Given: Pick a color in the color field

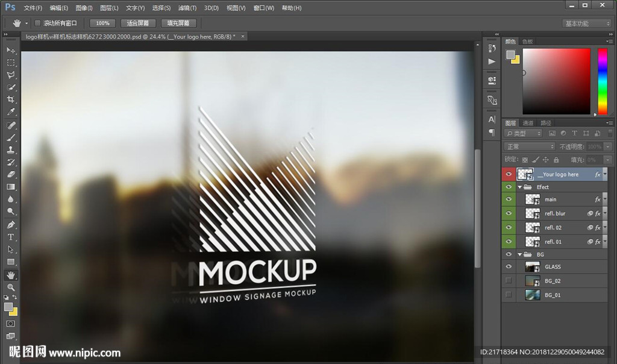Looking at the screenshot, I should (556, 81).
